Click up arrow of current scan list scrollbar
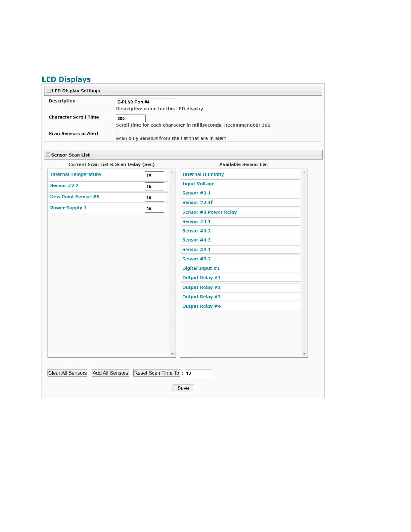Screen dimensions: 411x532 [173, 172]
